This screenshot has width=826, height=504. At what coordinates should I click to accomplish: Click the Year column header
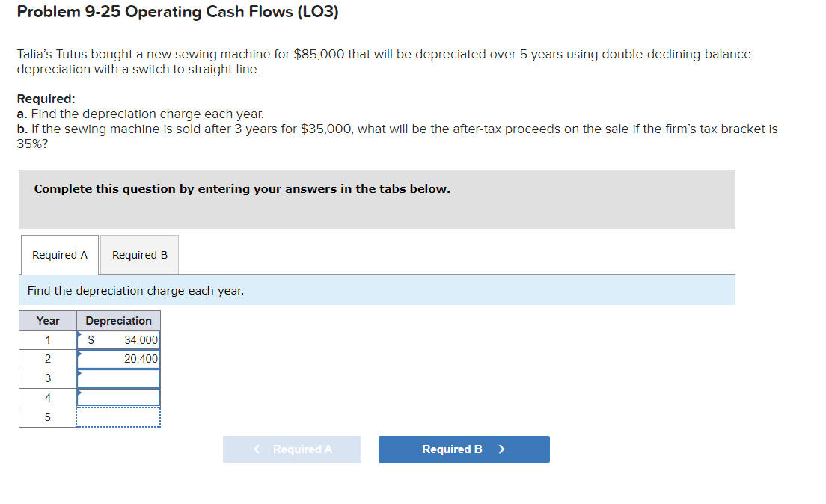(48, 320)
